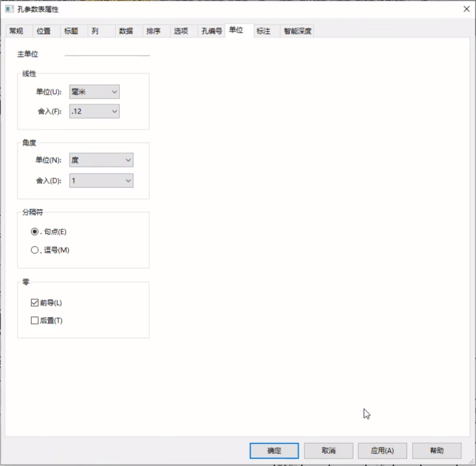The image size is (476, 466).
Task: Go to the 列 tab
Action: (101, 31)
